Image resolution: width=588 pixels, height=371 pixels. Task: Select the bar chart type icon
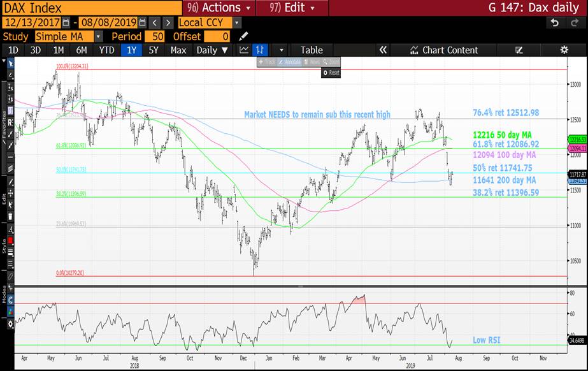pos(259,50)
